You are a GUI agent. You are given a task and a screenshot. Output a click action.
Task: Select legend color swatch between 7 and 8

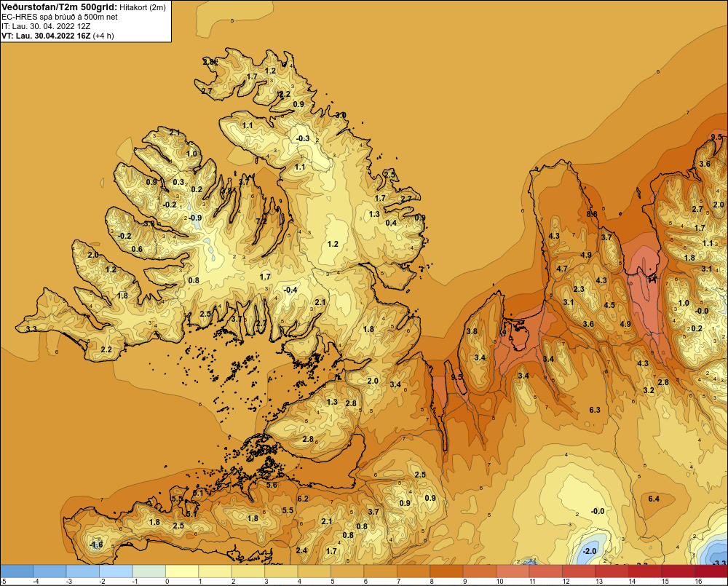414,571
